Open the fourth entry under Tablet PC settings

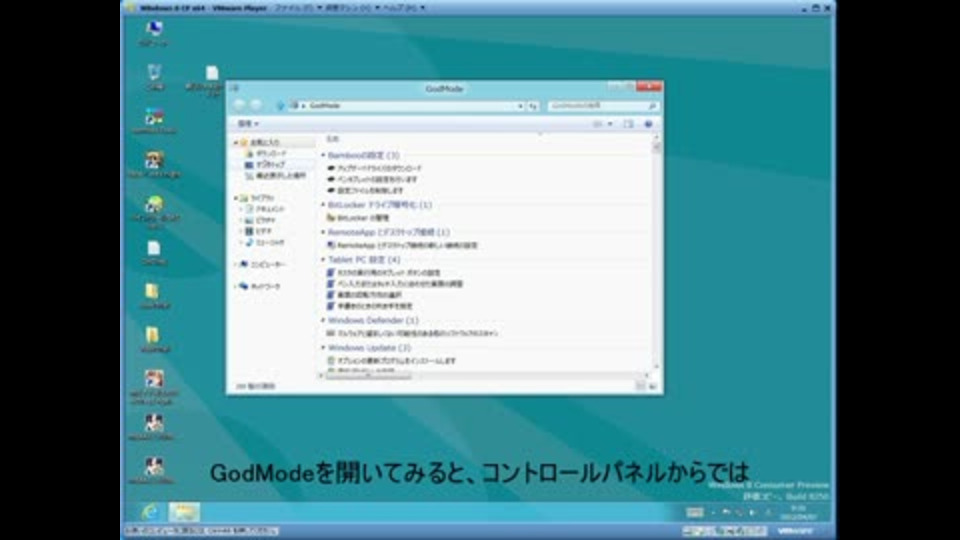coord(370,306)
